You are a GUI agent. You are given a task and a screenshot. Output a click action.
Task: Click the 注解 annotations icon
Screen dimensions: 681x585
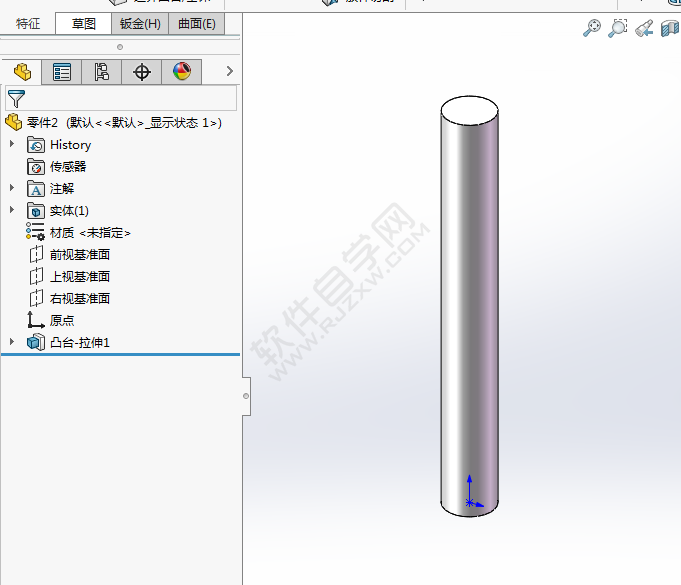click(x=36, y=189)
